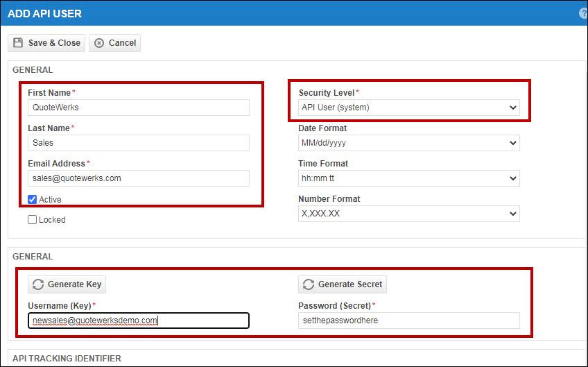Image resolution: width=588 pixels, height=367 pixels.
Task: Click the circled X cancel icon
Action: (x=99, y=43)
